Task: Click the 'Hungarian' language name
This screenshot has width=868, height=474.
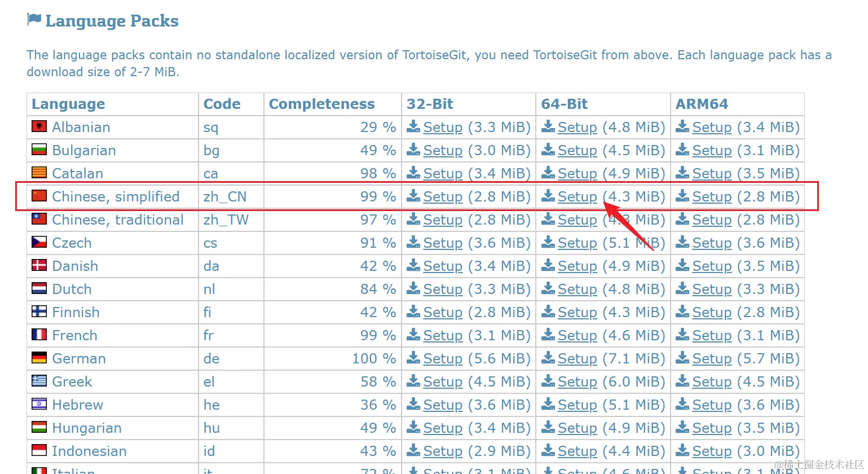Action: [87, 428]
